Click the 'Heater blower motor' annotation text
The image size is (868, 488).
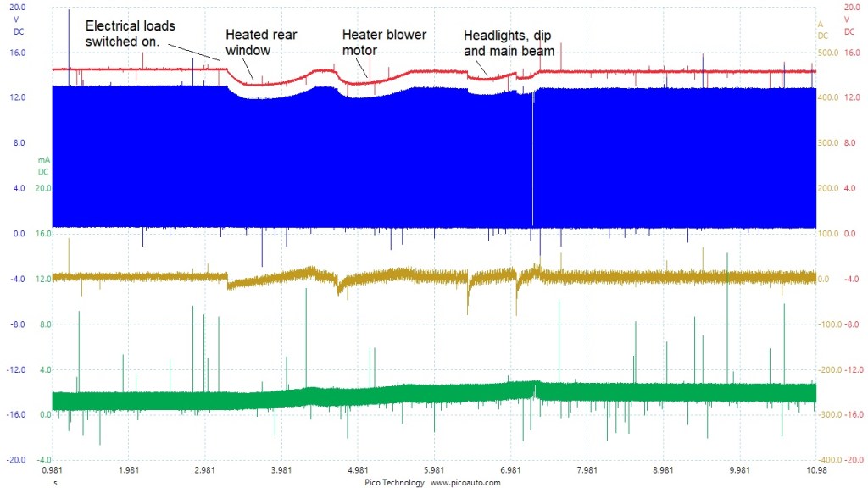[384, 42]
